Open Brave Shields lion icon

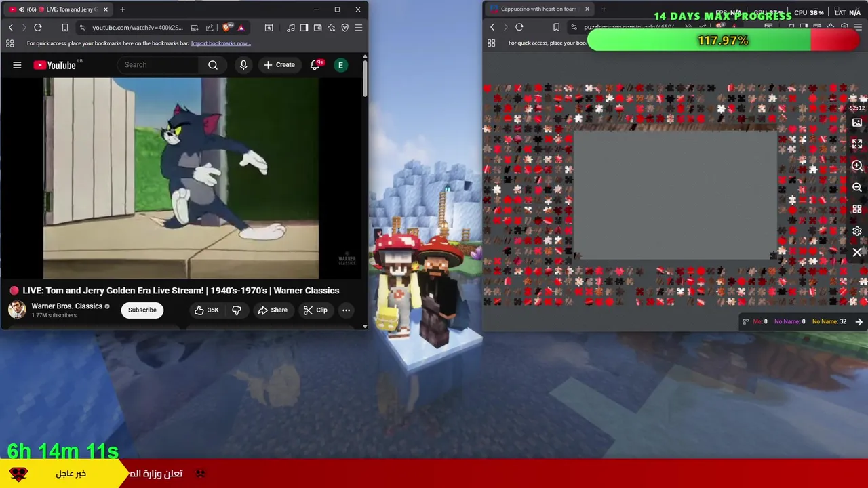(x=227, y=28)
